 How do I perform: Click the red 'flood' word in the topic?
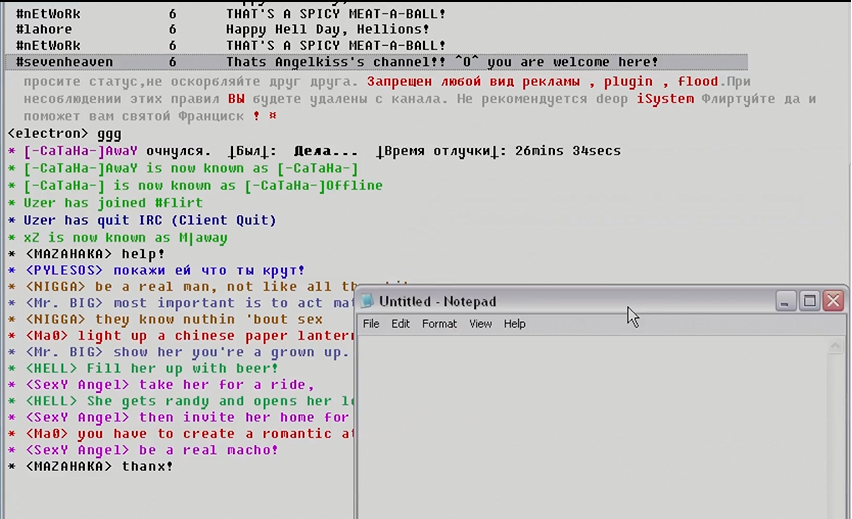coord(698,82)
